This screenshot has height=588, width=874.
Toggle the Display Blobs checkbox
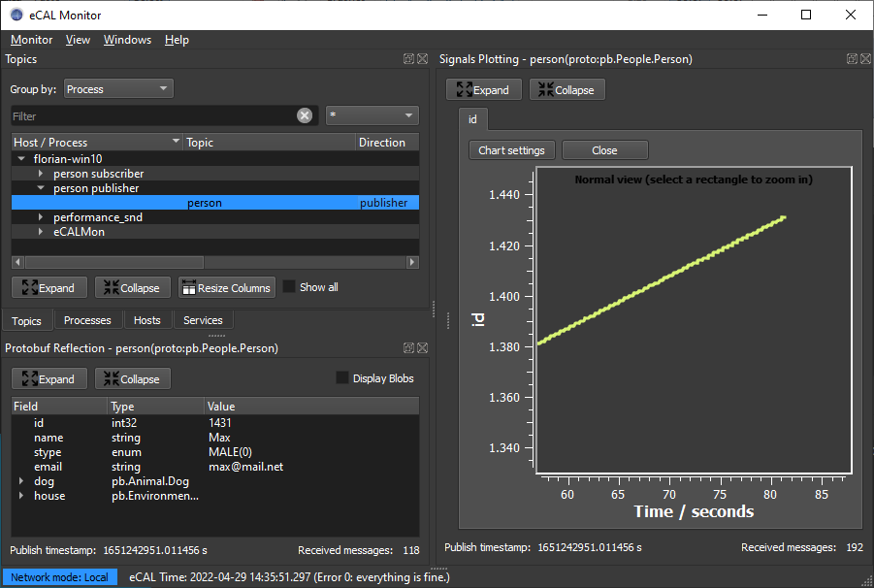[x=342, y=378]
